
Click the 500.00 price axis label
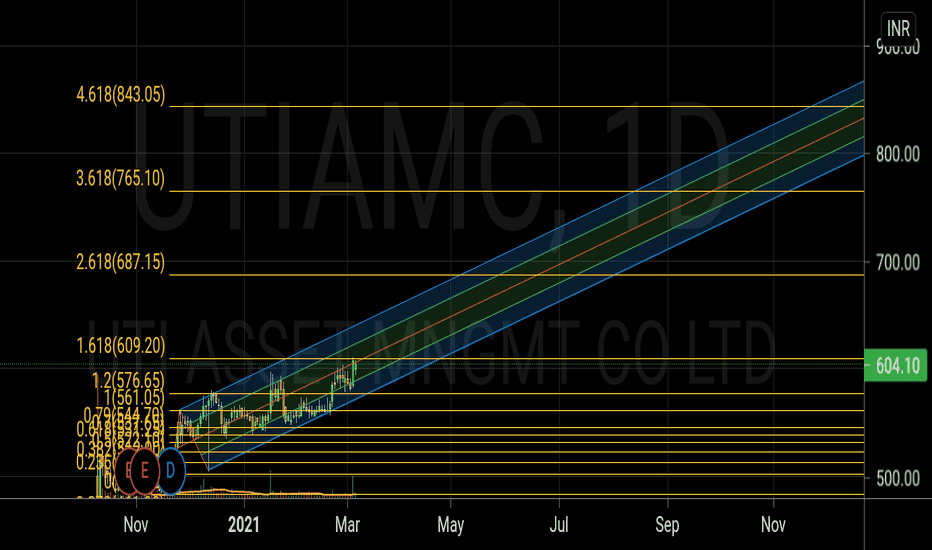pos(898,478)
